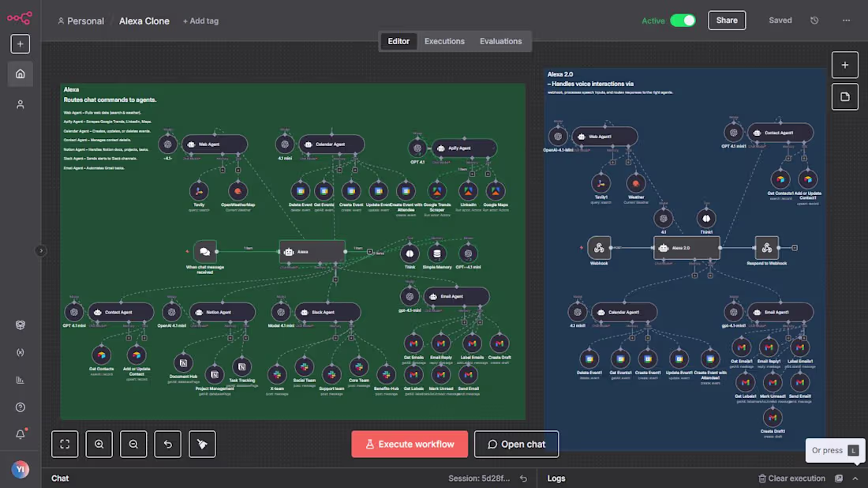Select the Apify Agent node
Viewport: 868px width, 488px height.
pos(464,148)
